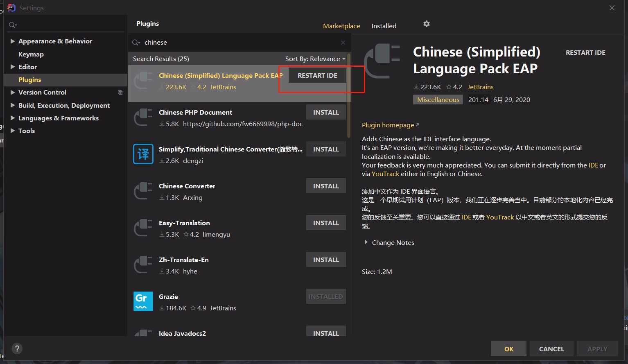Image resolution: width=628 pixels, height=364 pixels.
Task: Install the Zh-Translate-En plugin
Action: click(x=326, y=260)
